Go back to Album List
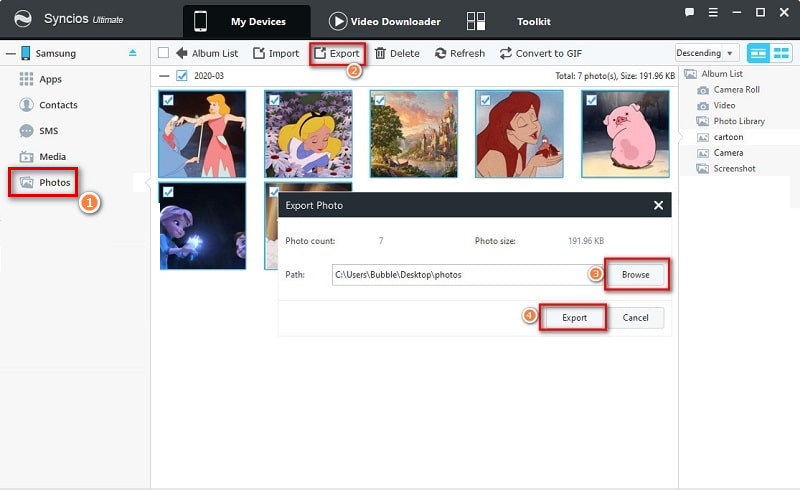Screen dimensions: 800x490 207,53
